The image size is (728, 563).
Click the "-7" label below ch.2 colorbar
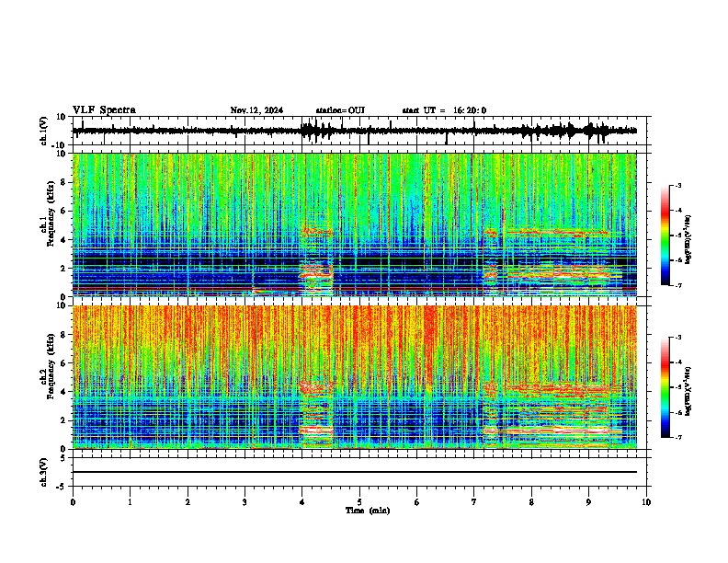[x=677, y=438]
